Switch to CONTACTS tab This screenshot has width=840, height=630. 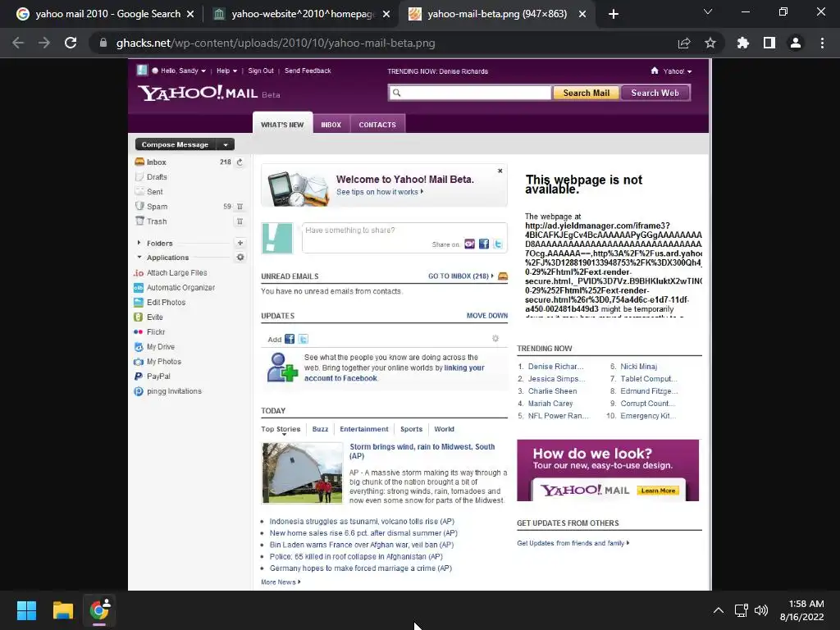[x=377, y=125]
